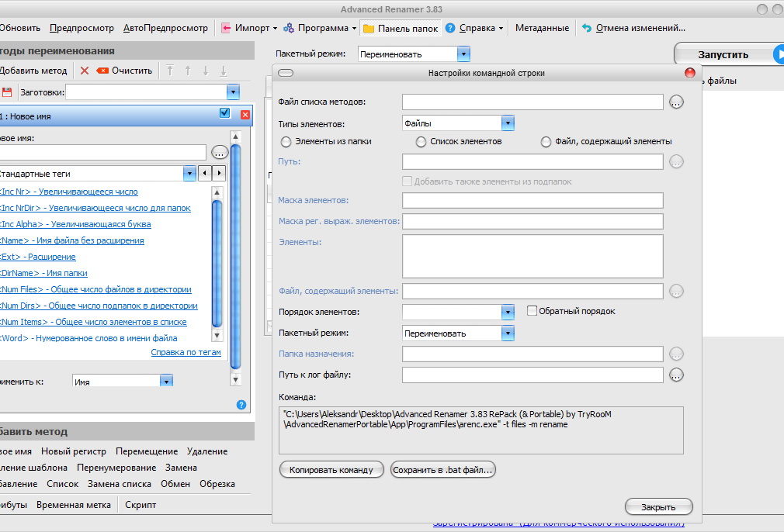Screen dimensions: 784x532
Task: Add the Замена списка method
Action: (119, 484)
